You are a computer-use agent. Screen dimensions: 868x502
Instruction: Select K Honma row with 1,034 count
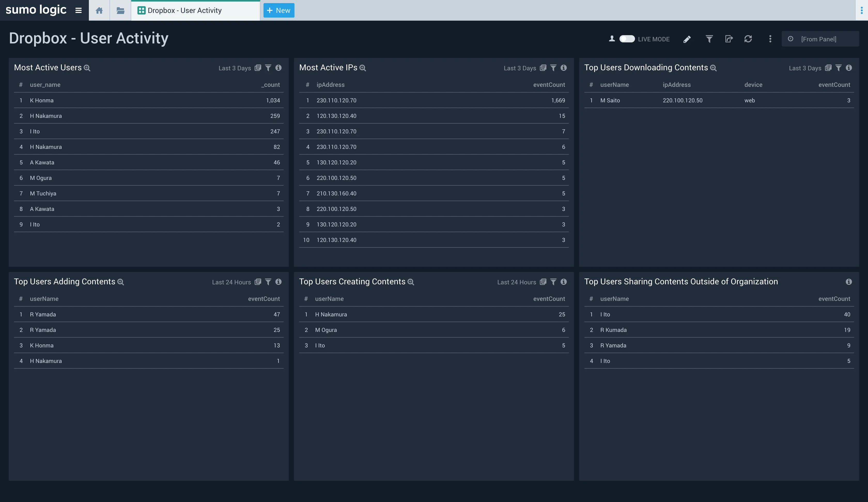(149, 100)
